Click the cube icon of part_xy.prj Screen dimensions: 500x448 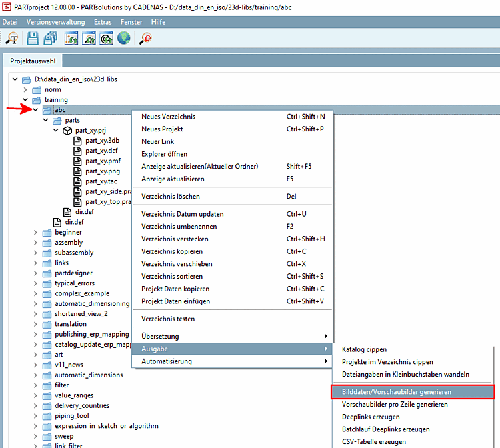click(x=67, y=131)
